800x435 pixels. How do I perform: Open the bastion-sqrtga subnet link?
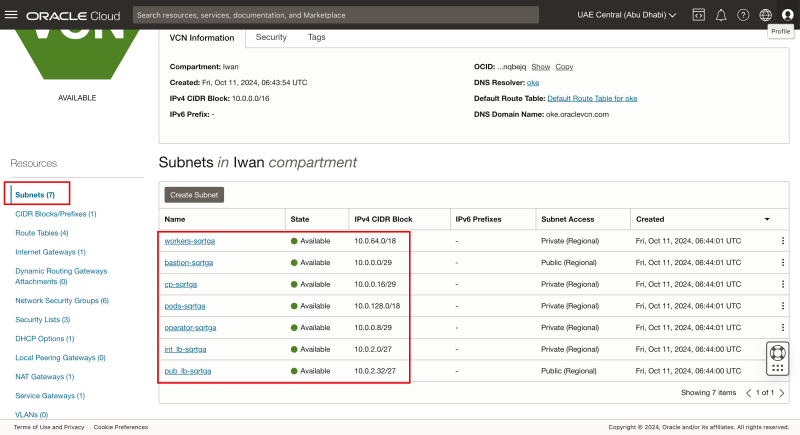tap(189, 262)
